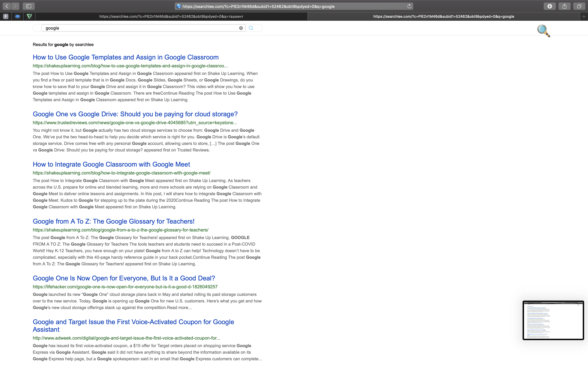Open 'Google One vs Google Drive' result
The height and width of the screenshot is (368, 588).
[x=135, y=114]
